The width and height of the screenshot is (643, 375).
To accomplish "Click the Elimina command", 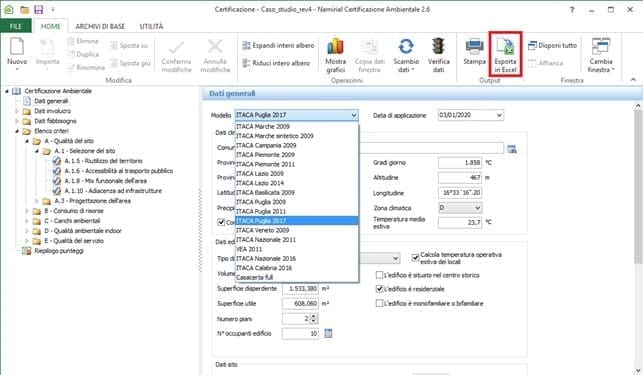I will (x=83, y=41).
